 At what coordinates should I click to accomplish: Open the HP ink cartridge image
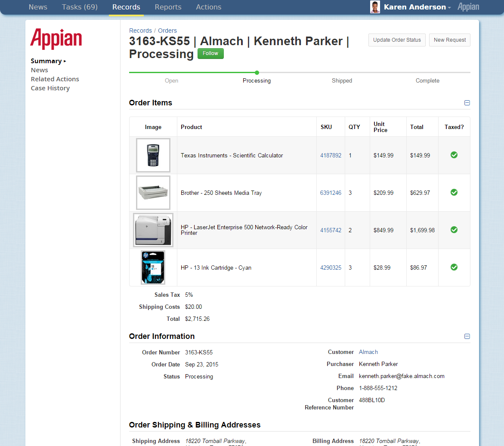pos(153,268)
